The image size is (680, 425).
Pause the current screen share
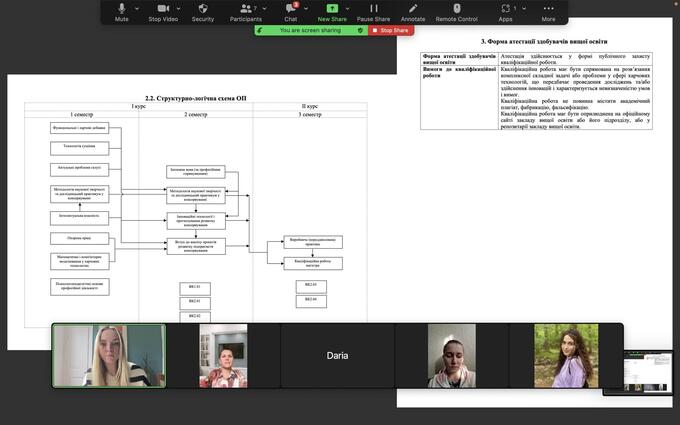373,10
